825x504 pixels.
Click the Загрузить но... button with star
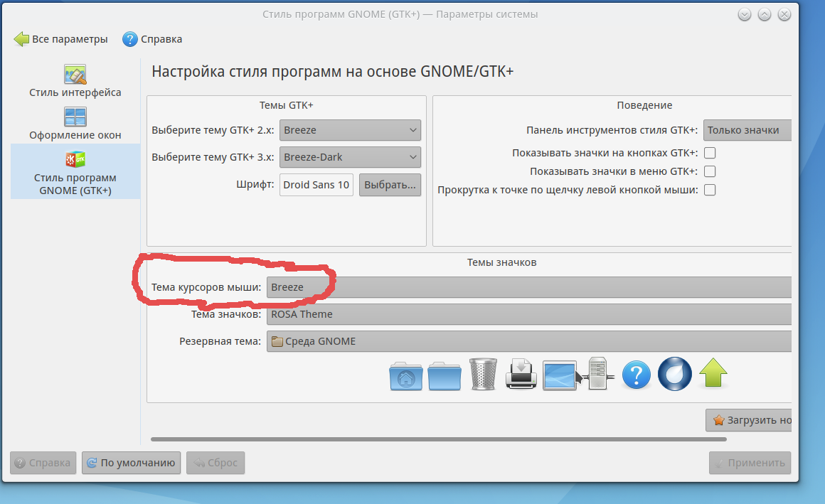tap(748, 420)
